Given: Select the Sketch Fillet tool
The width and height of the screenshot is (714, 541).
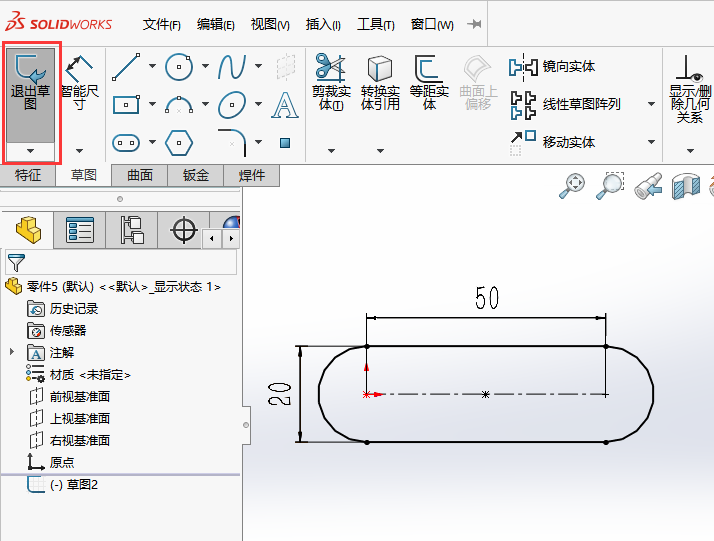Looking at the screenshot, I should coord(232,143).
